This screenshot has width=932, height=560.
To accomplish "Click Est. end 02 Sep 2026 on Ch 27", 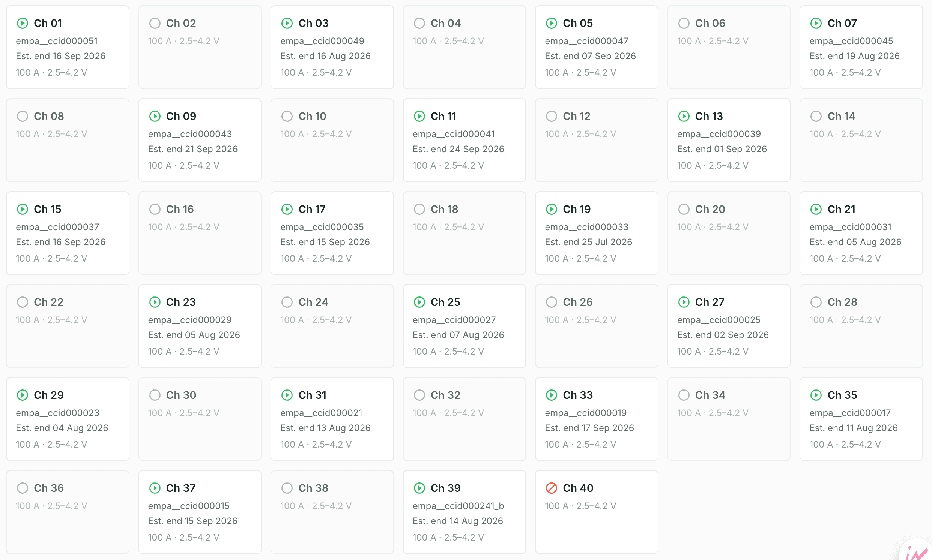I will 723,335.
